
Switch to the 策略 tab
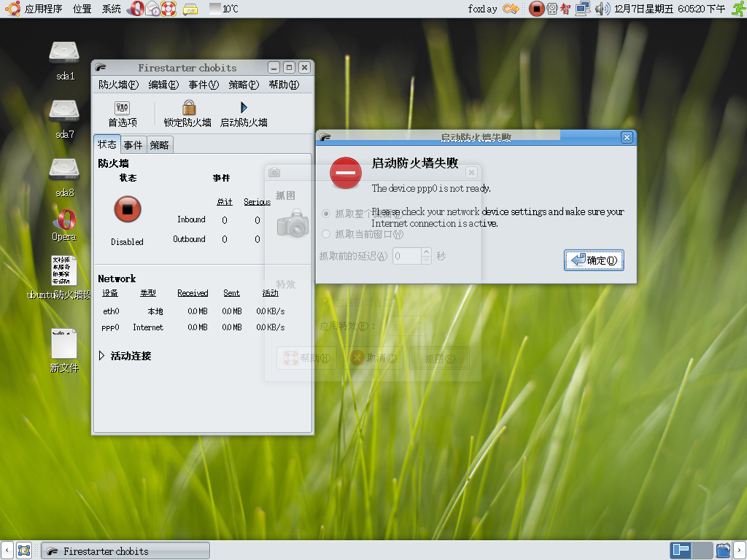[159, 145]
